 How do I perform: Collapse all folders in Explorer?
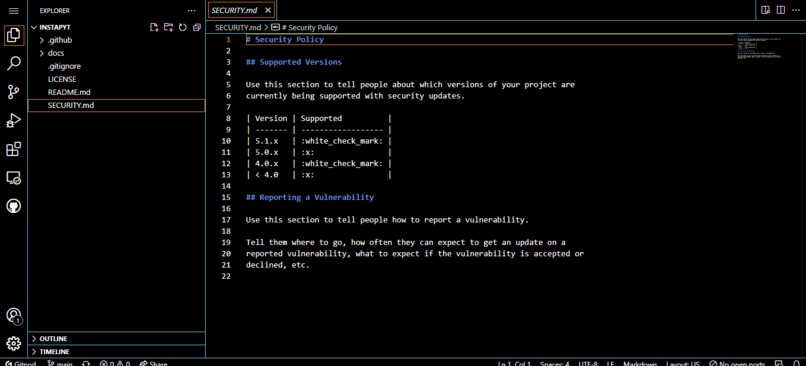tap(197, 27)
